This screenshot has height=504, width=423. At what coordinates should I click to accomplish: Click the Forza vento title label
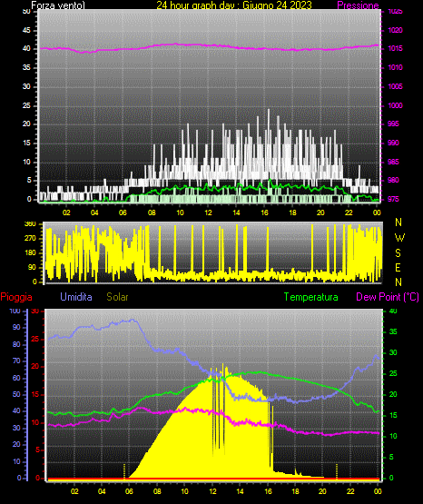coord(58,5)
